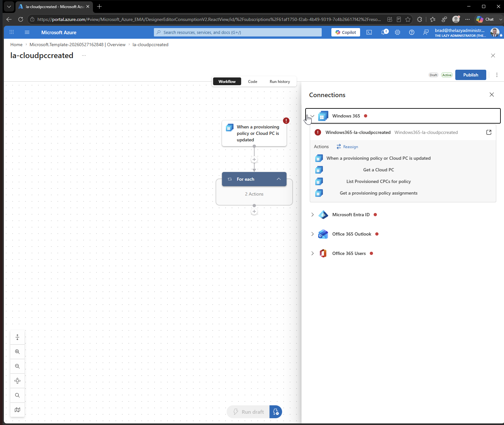Open browser favorites list icon

433,19
